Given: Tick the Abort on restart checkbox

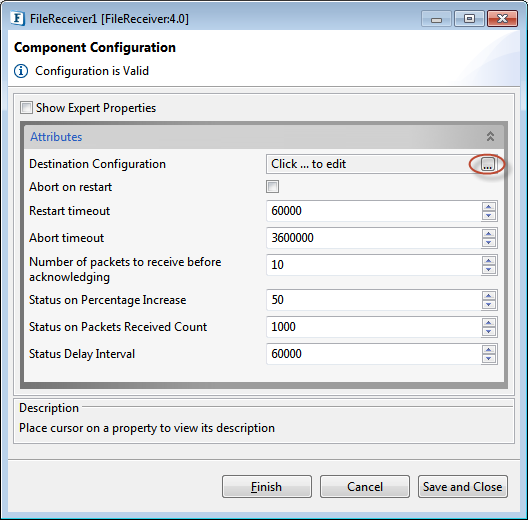Looking at the screenshot, I should (272, 187).
